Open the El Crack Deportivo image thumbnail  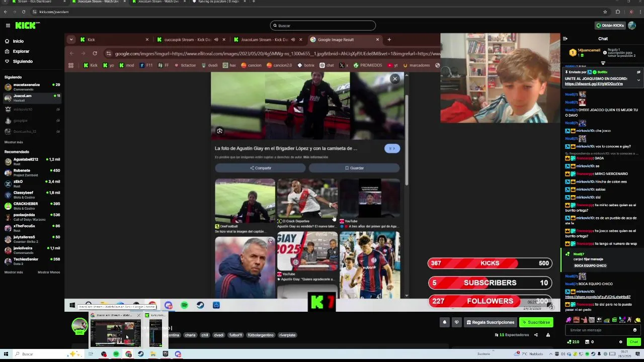tap(307, 198)
